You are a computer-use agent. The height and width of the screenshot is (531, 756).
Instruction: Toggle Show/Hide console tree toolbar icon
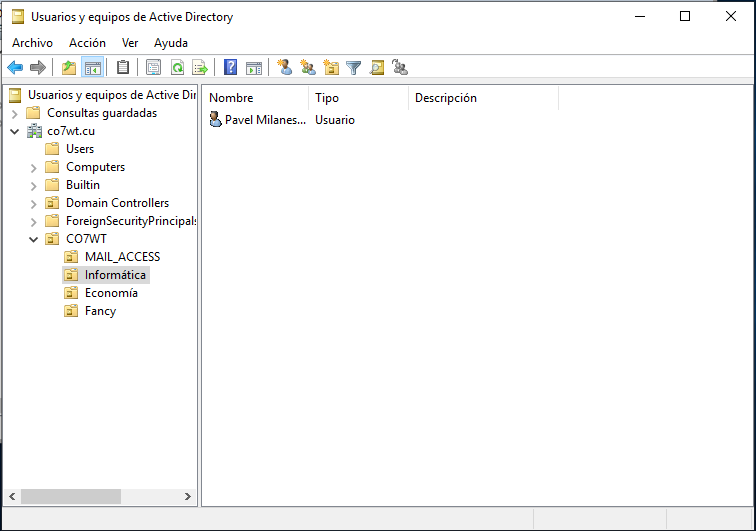pos(93,68)
